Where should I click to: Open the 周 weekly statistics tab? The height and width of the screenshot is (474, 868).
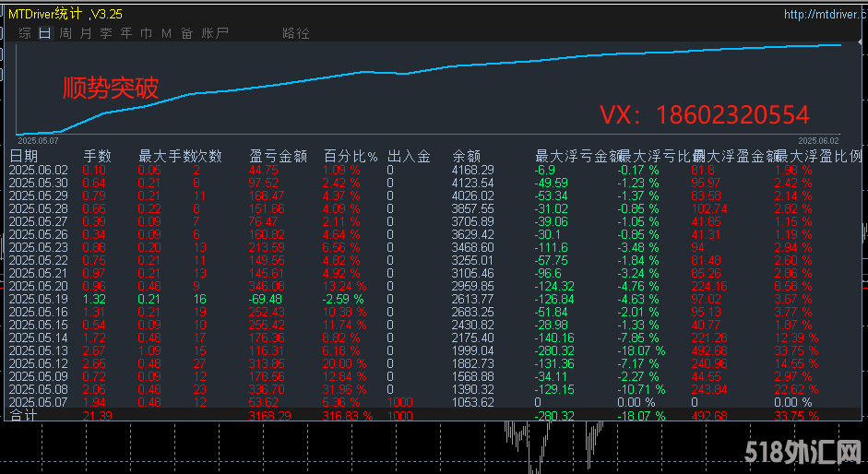[x=65, y=33]
